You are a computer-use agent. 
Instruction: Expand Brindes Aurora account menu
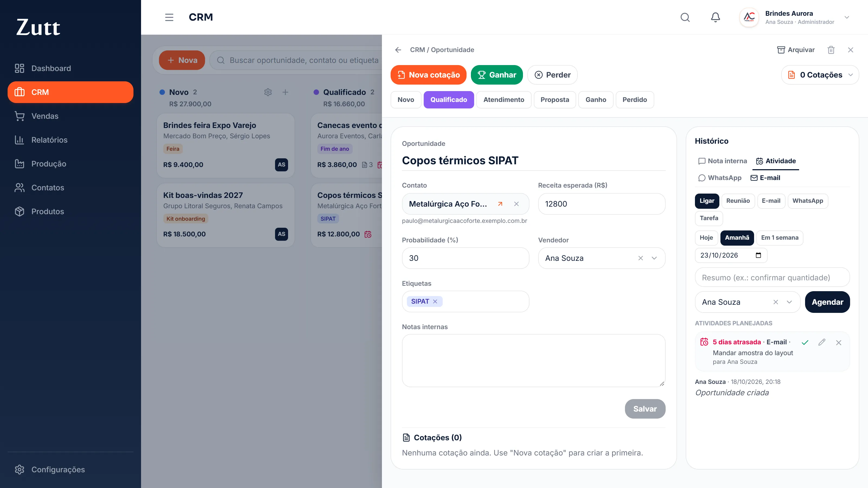847,17
